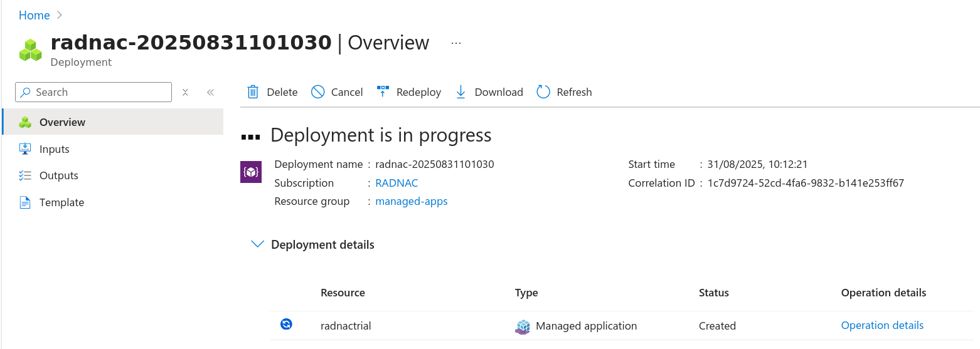Viewport: 980px width, 349px height.
Task: Click the Overview cubes icon in sidebar
Action: pos(25,122)
